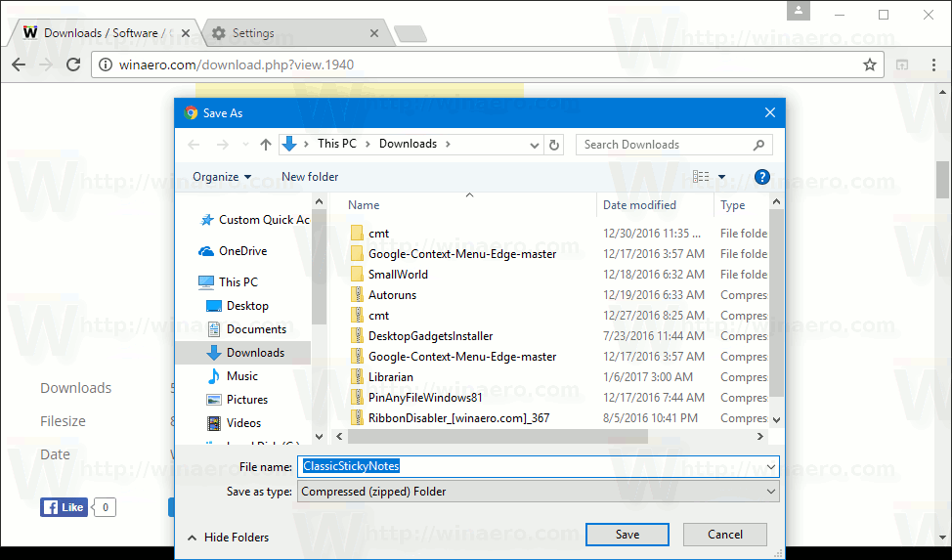Select This PC in navigation pane
The image size is (952, 560).
point(229,281)
